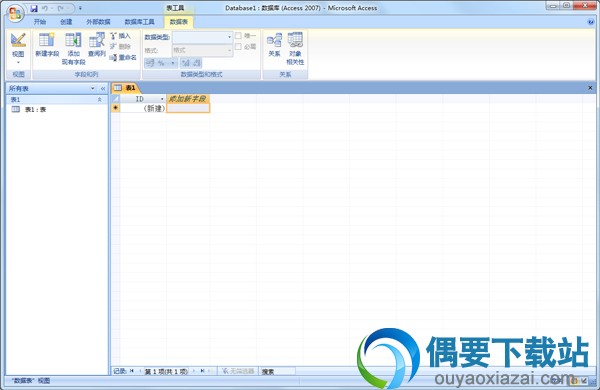
Task: Click the Save icon in quick access toolbar
Action: (34, 8)
